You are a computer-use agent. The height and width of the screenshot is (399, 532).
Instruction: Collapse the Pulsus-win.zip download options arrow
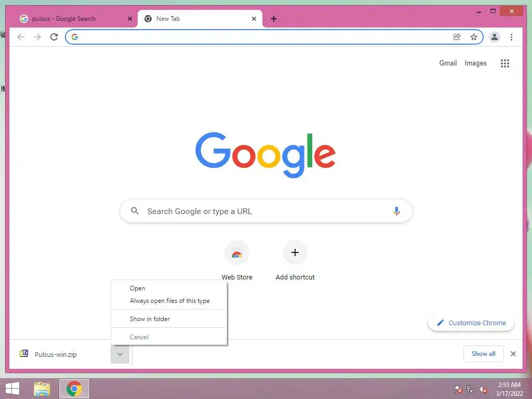click(x=120, y=354)
